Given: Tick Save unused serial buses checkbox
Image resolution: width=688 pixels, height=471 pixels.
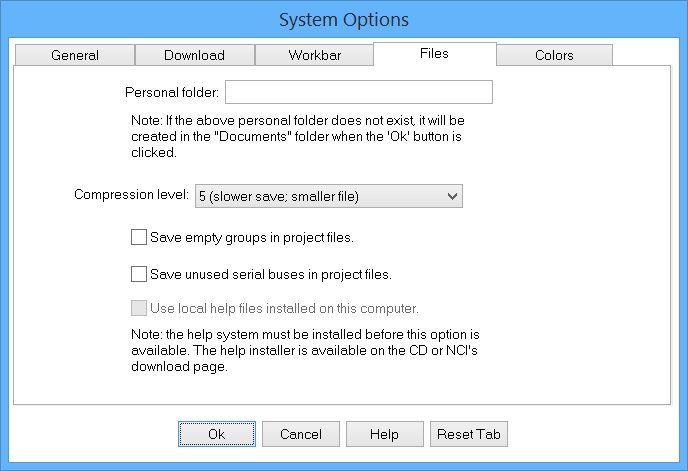Looking at the screenshot, I should pos(139,274).
